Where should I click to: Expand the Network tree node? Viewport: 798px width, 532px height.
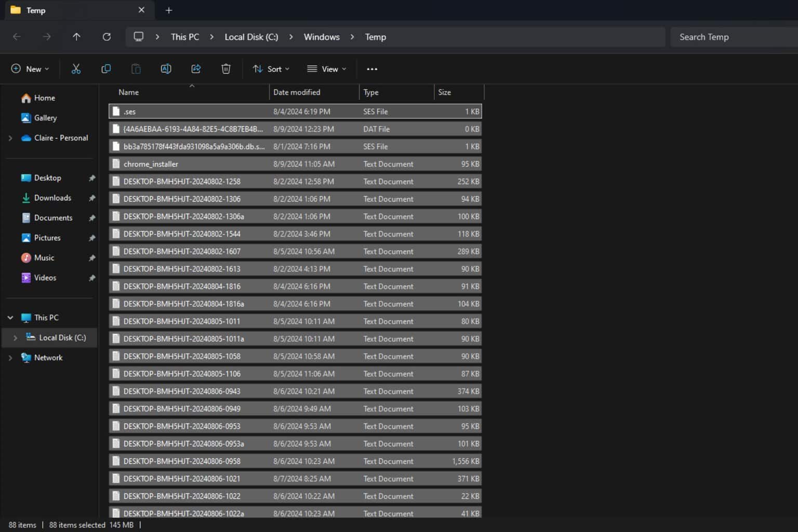(10, 357)
